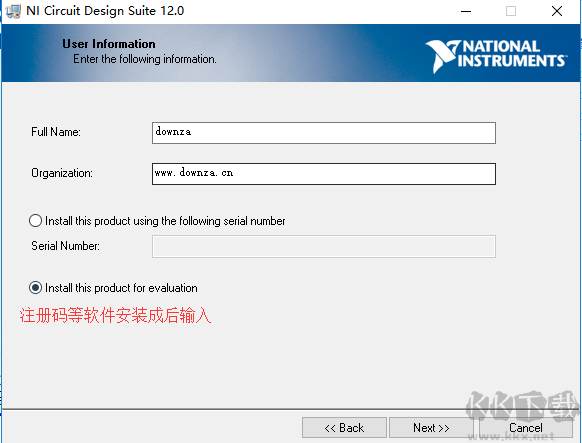Image resolution: width=582 pixels, height=443 pixels.
Task: Click the "Install this product for evaluation" label
Action: tap(121, 288)
